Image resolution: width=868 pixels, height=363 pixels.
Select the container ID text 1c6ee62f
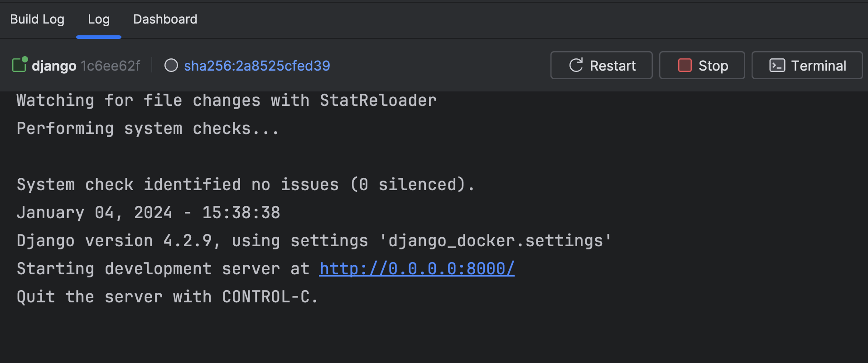click(x=110, y=65)
